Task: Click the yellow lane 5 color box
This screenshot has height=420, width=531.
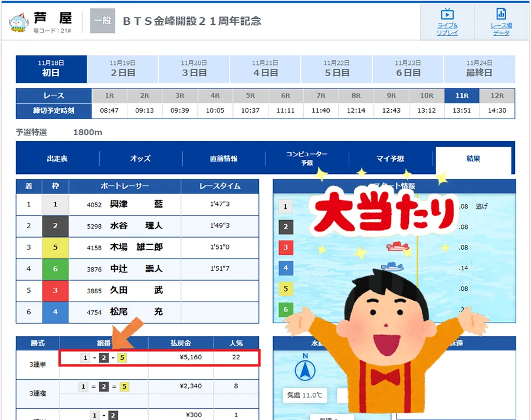Action: [x=55, y=247]
